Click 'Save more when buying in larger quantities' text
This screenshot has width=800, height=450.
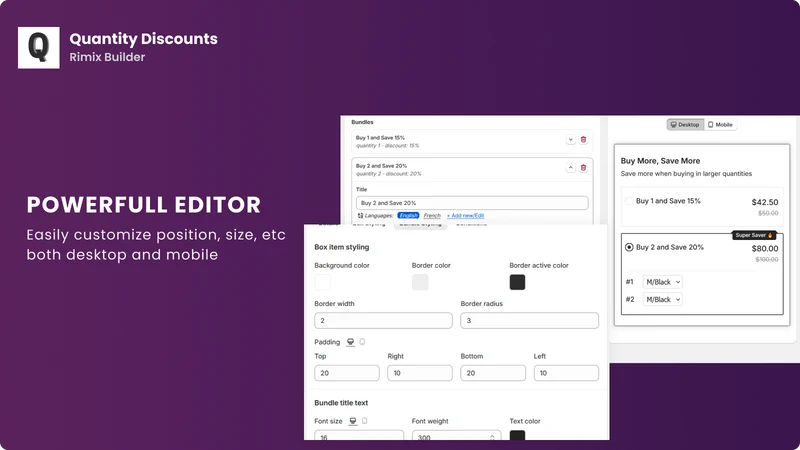tap(686, 173)
